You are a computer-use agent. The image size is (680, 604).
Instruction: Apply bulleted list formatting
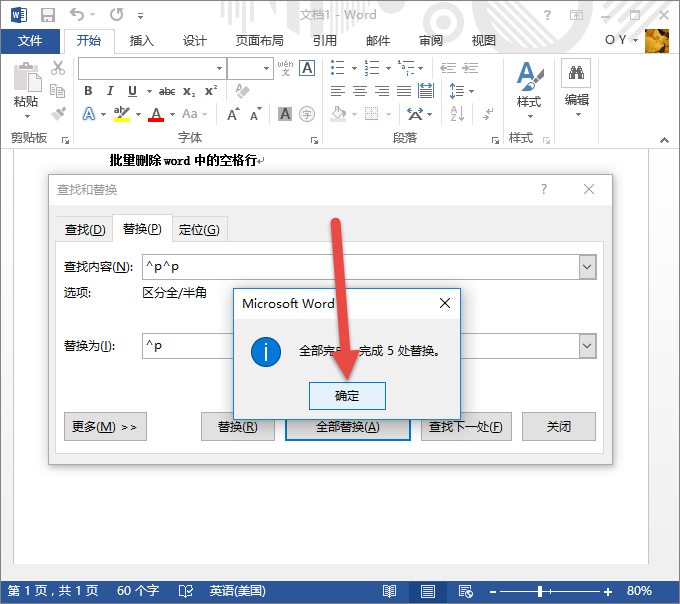pos(337,68)
